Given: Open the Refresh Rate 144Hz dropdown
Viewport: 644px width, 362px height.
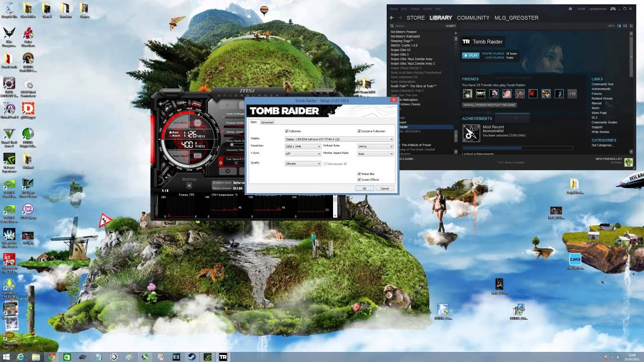Looking at the screenshot, I should click(375, 146).
